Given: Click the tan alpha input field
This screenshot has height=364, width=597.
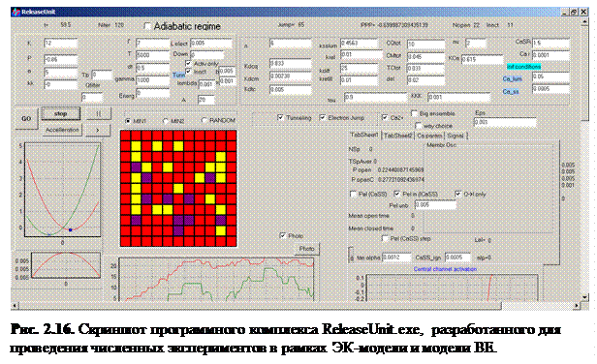Looking at the screenshot, I should tap(396, 258).
